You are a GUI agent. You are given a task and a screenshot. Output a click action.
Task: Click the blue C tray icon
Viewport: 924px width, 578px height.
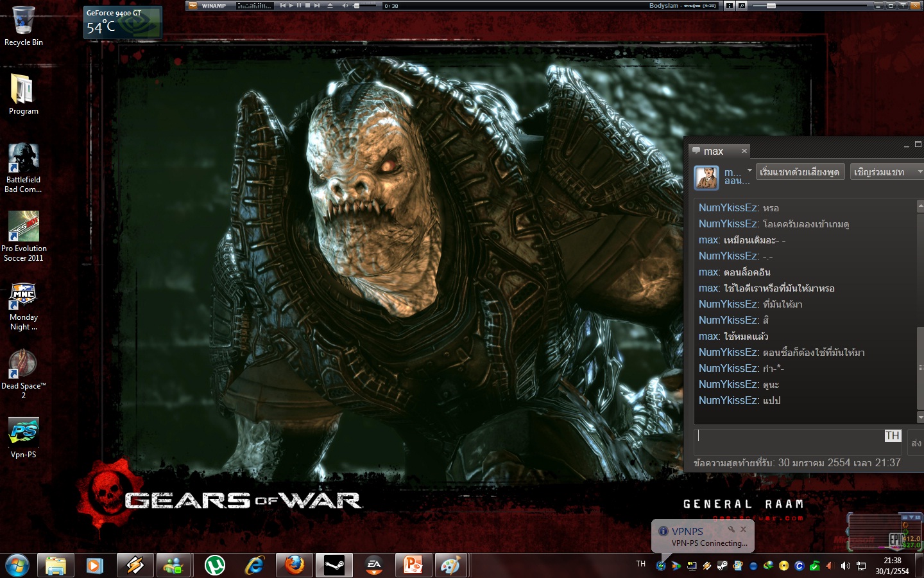pyautogui.click(x=800, y=566)
